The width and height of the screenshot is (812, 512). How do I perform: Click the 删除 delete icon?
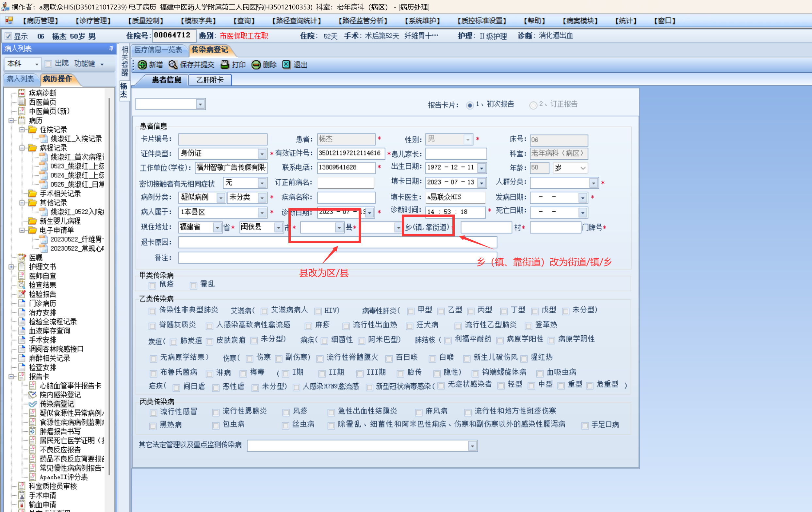point(256,65)
